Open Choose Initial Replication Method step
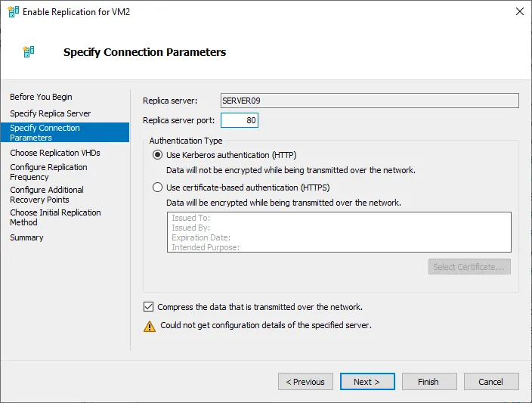The height and width of the screenshot is (403, 532). [55, 217]
